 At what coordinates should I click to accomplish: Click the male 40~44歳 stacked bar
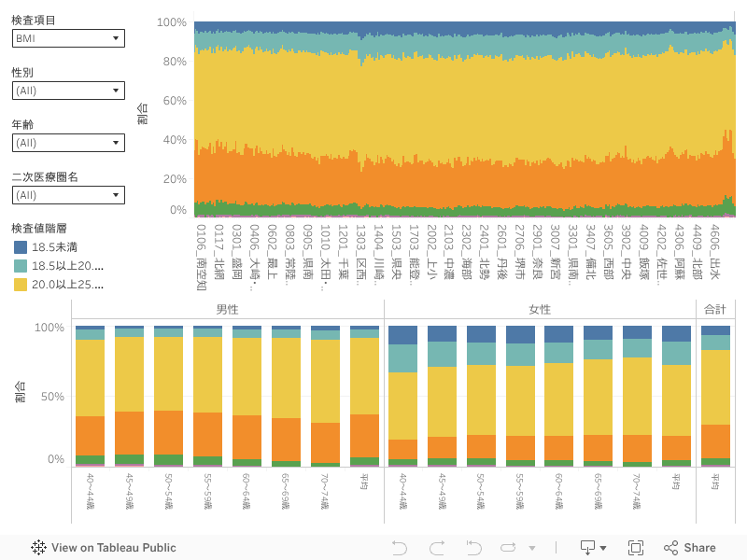pos(90,396)
